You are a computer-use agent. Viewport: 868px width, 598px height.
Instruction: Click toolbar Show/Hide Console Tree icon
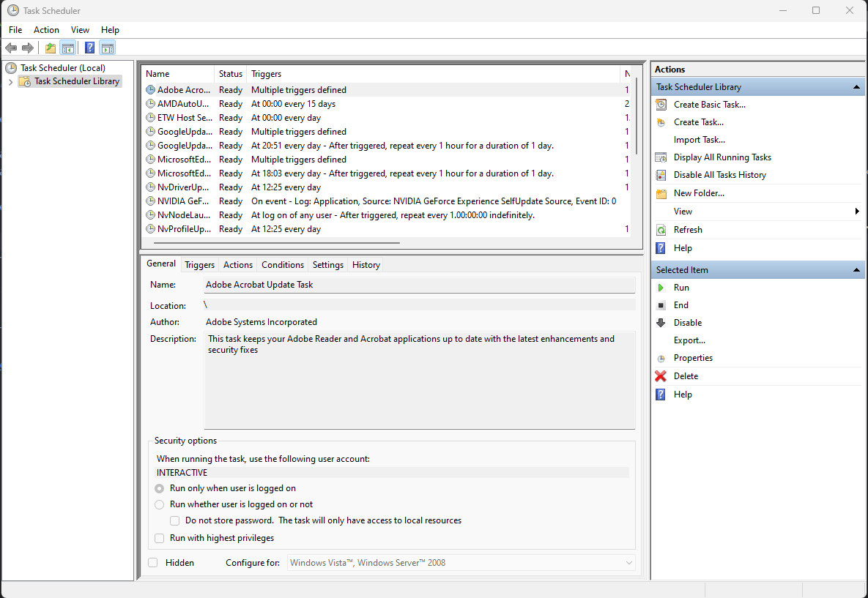click(68, 48)
